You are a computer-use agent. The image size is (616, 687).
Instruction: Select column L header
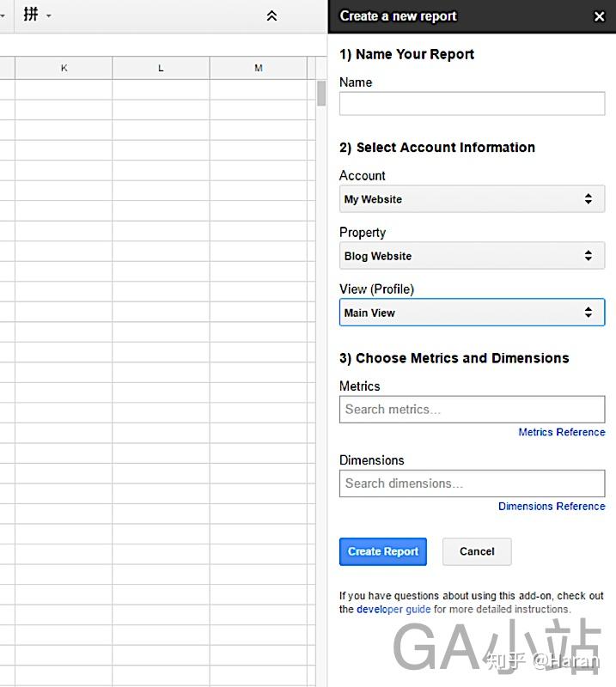tap(161, 68)
